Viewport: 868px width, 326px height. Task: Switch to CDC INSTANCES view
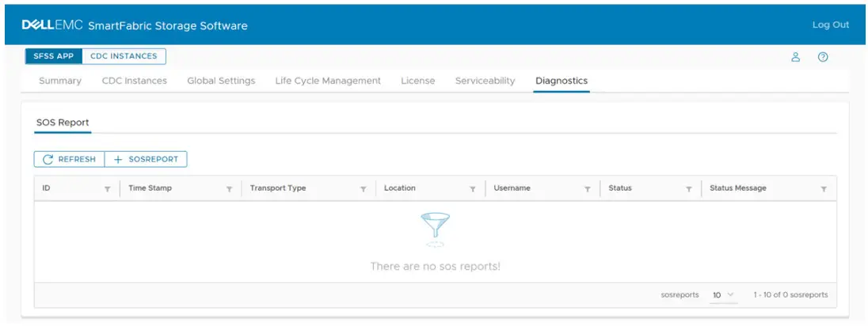[x=124, y=56]
